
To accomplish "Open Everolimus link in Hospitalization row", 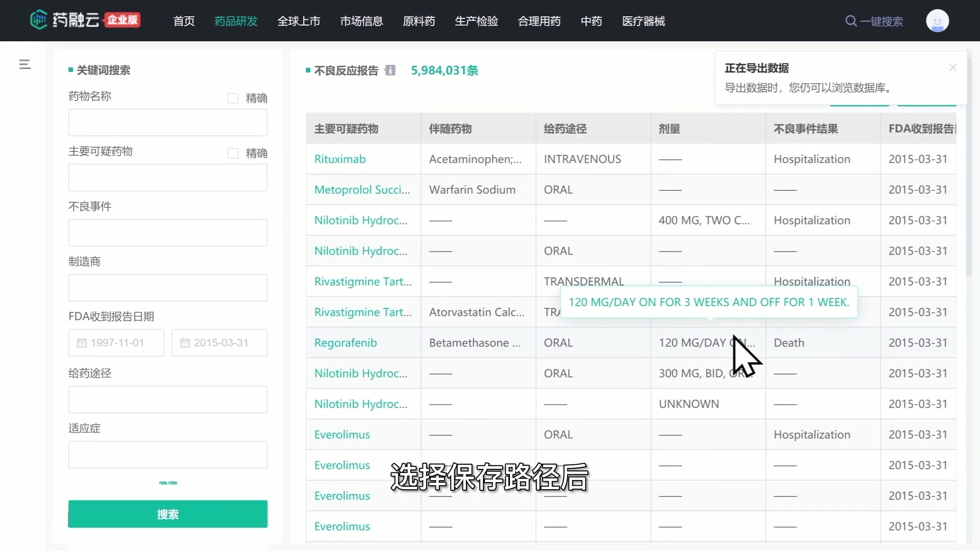I will (x=342, y=435).
